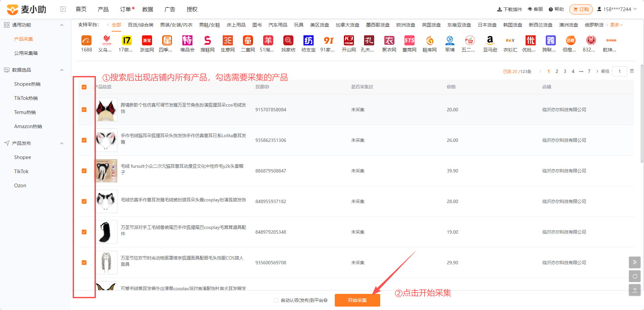Image resolution: width=644 pixels, height=310 pixels.
Task: Select the 纺支宝 platform icon
Action: (309, 41)
